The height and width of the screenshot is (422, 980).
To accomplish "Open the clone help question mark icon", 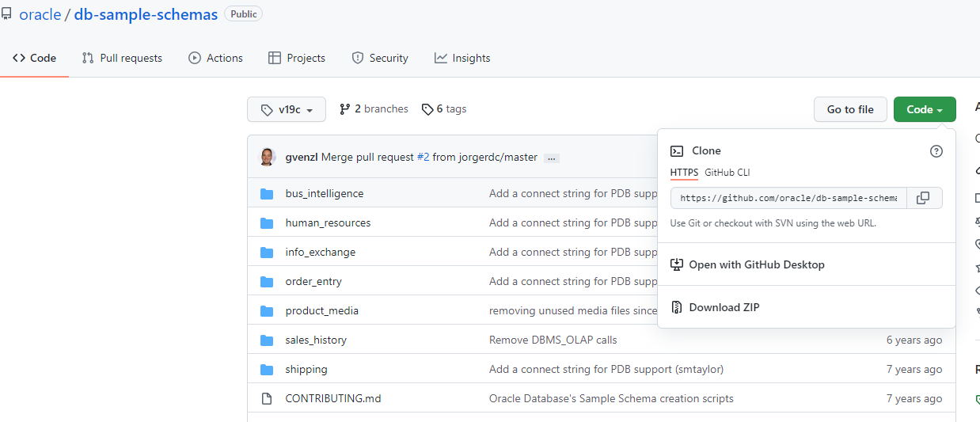I will (936, 151).
